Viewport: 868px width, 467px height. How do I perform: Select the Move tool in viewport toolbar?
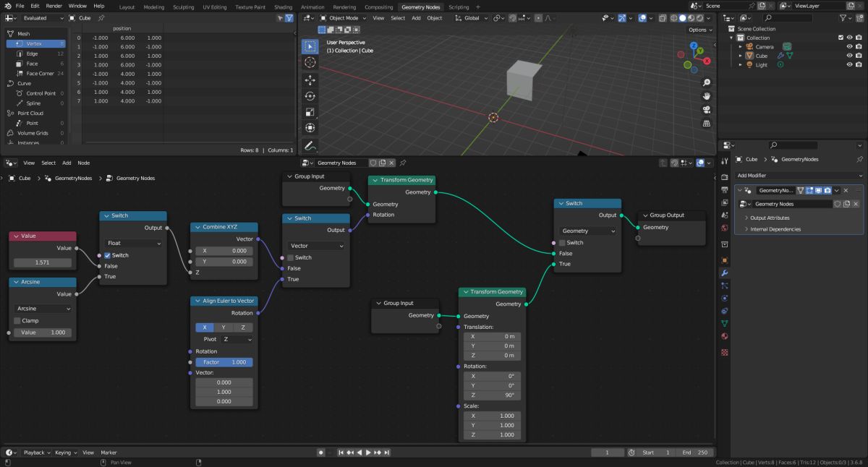click(x=310, y=80)
